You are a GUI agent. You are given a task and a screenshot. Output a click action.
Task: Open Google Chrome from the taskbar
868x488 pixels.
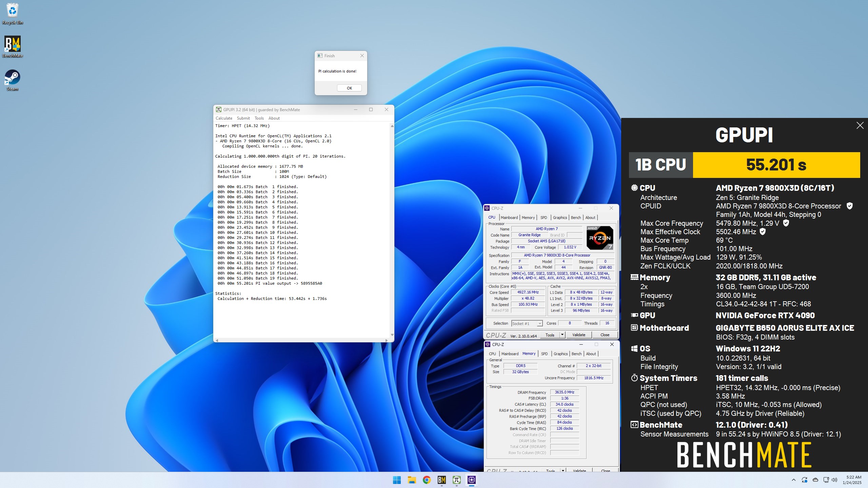[x=427, y=480]
